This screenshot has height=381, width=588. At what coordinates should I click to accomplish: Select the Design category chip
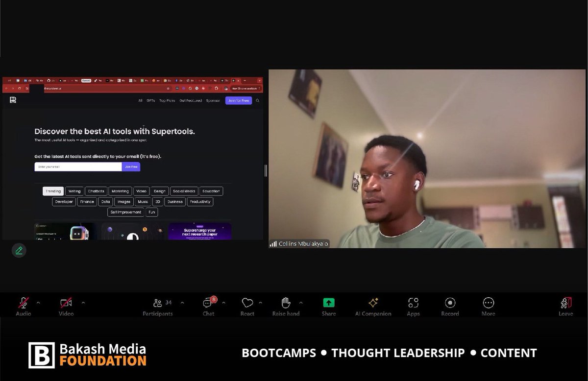(x=160, y=191)
